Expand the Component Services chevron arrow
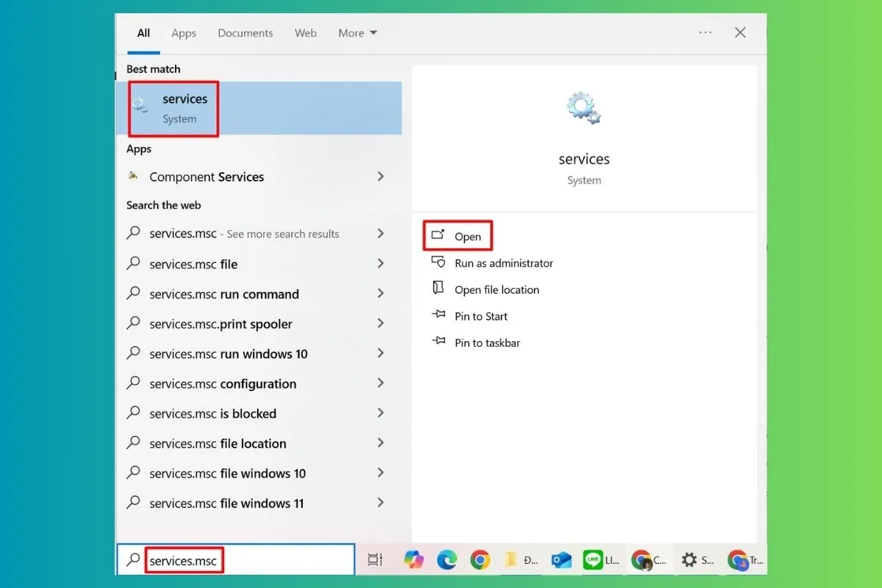Screen dimensions: 882x588 click(x=381, y=176)
